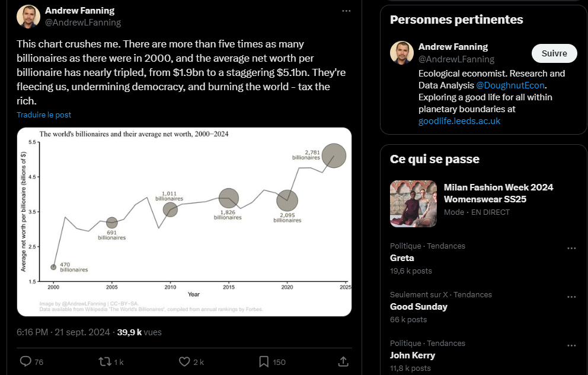Image resolution: width=588 pixels, height=375 pixels.
Task: Share the post via upload icon
Action: (343, 361)
